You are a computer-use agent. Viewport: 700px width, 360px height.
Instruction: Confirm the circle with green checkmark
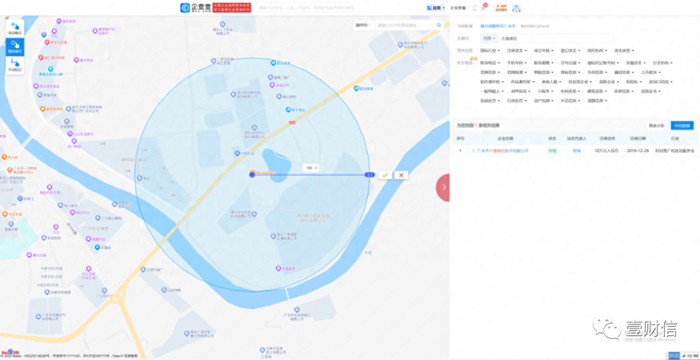click(385, 175)
